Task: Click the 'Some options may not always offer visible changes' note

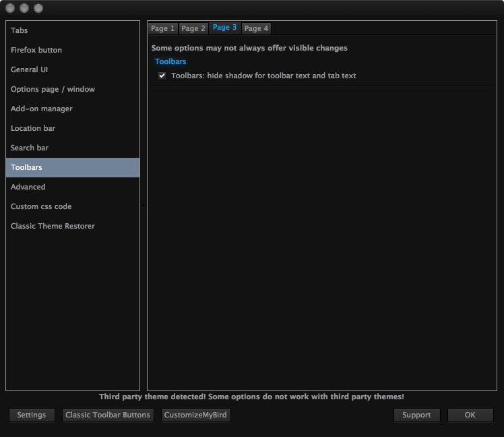Action: (249, 49)
